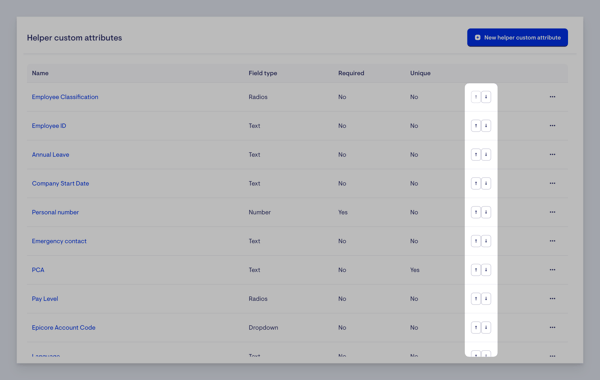Click the Field type column header
600x380 pixels.
[x=263, y=73]
